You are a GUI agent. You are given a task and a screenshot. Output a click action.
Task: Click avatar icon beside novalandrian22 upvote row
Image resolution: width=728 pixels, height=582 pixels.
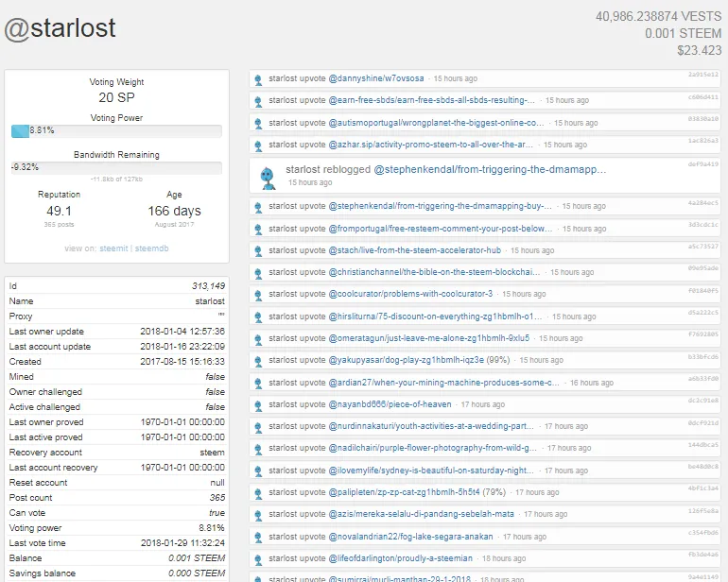click(x=258, y=538)
